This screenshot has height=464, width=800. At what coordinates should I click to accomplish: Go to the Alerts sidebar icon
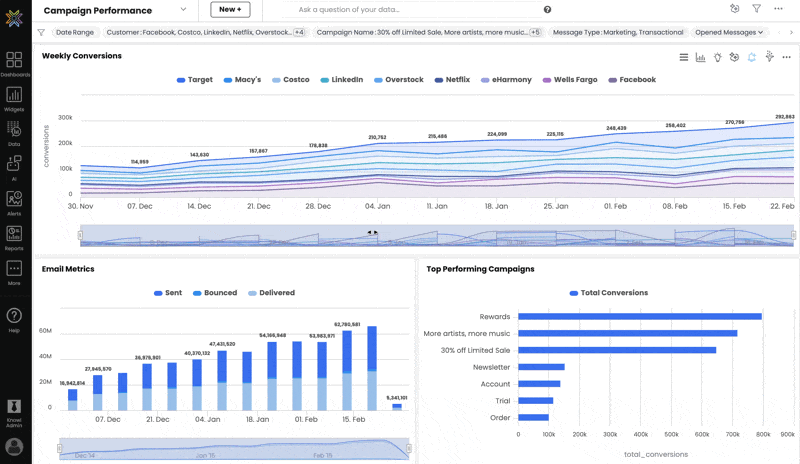point(14,203)
